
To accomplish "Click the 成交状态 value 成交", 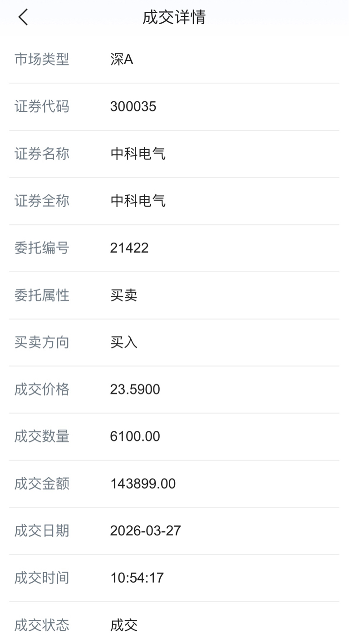I will click(124, 625).
